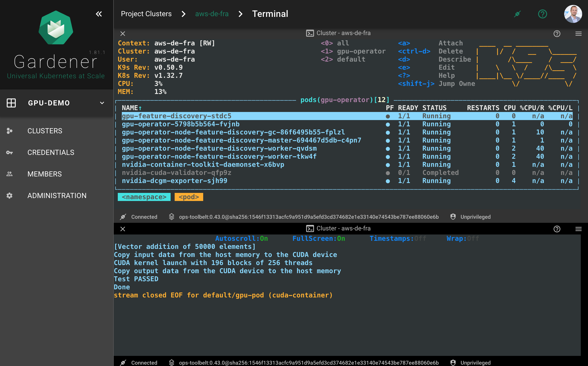Click Connected plug icon in lower status bar
Screen dimensions: 588x366
(123, 363)
